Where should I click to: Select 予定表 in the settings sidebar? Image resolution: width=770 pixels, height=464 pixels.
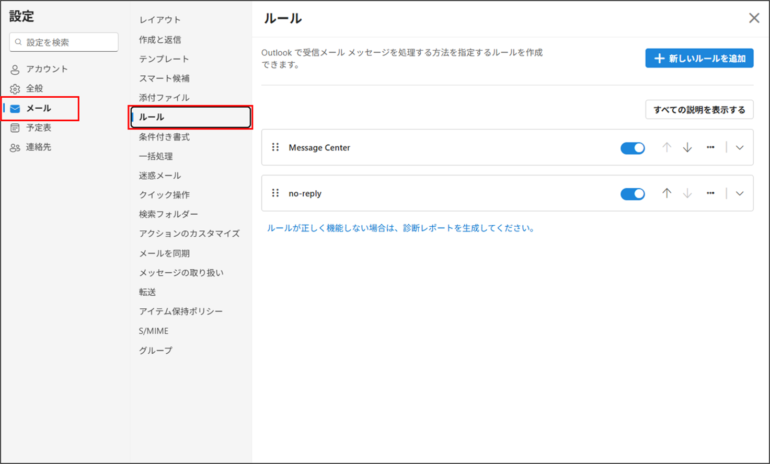(x=39, y=127)
